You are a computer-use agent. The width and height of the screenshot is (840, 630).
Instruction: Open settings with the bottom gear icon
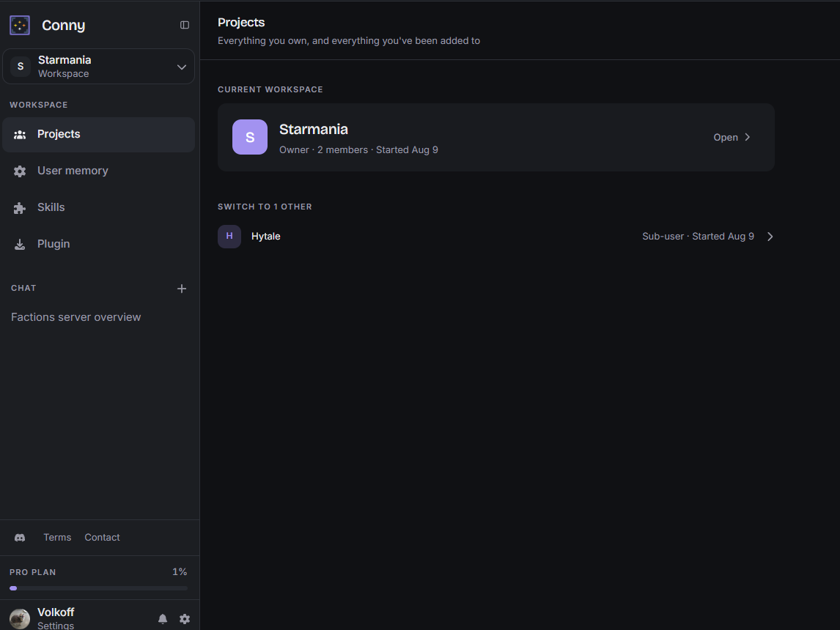pos(185,619)
